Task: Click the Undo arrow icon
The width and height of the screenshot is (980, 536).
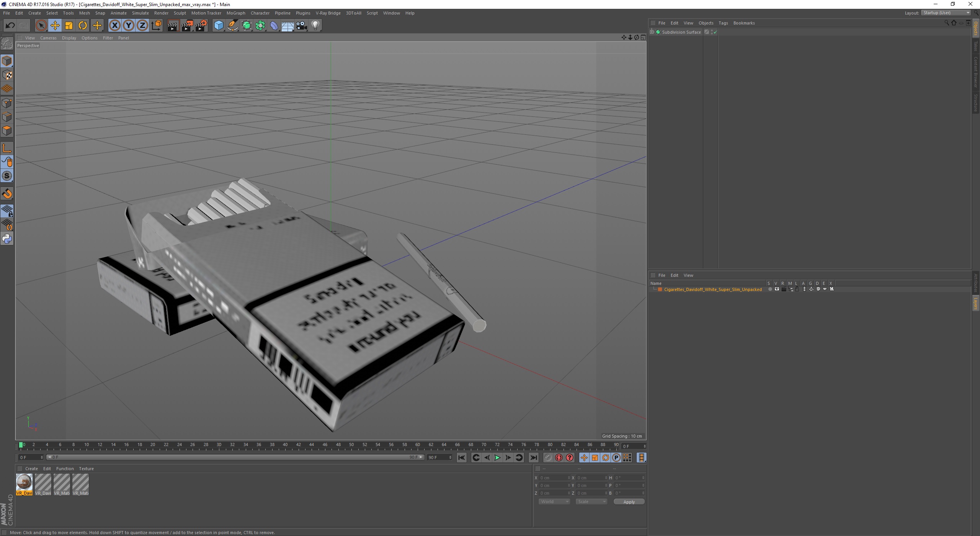Action: click(x=10, y=26)
